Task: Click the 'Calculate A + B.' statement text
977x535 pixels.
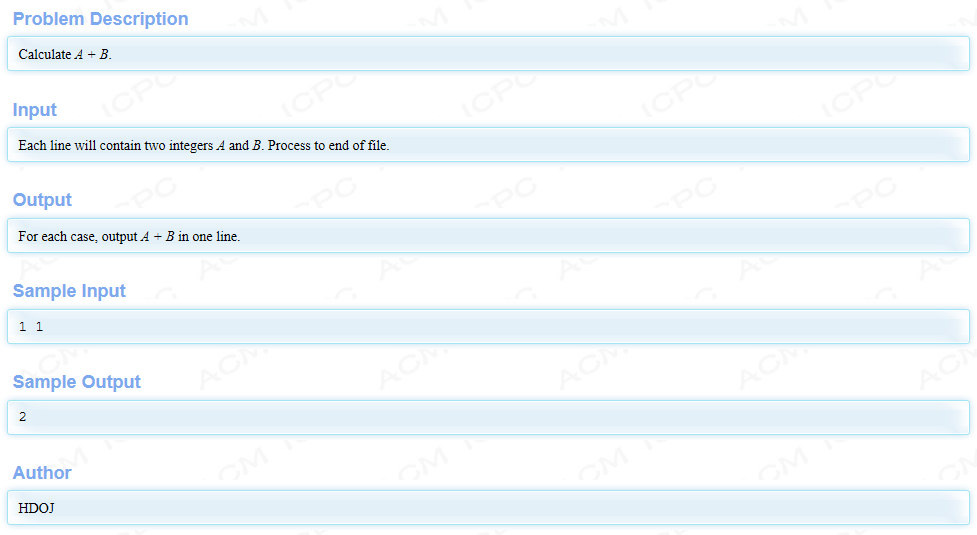Action: (x=65, y=54)
